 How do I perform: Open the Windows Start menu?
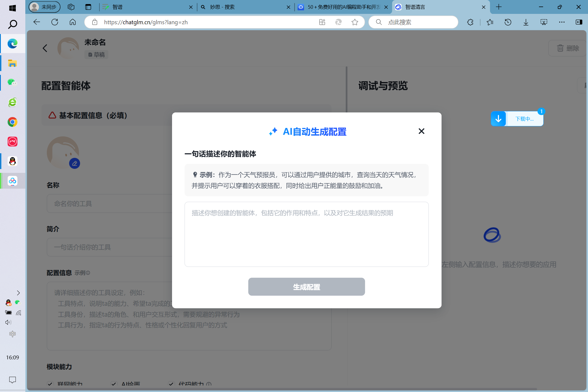13,8
